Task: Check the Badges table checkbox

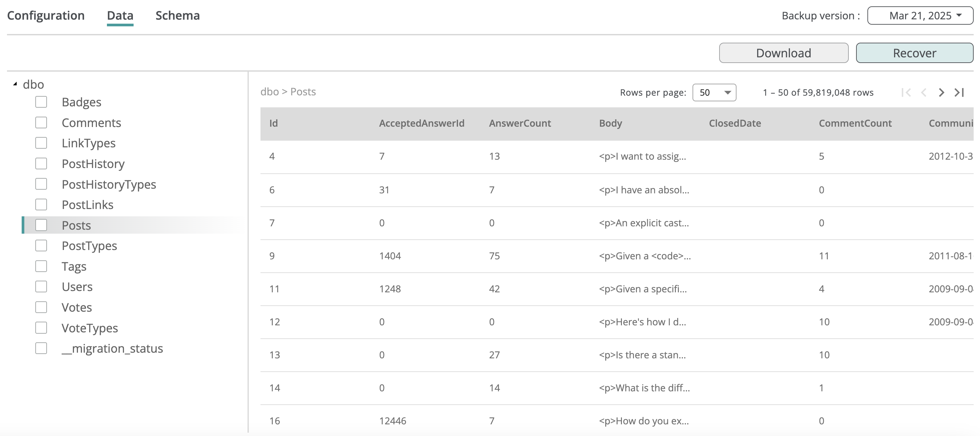Action: [41, 102]
